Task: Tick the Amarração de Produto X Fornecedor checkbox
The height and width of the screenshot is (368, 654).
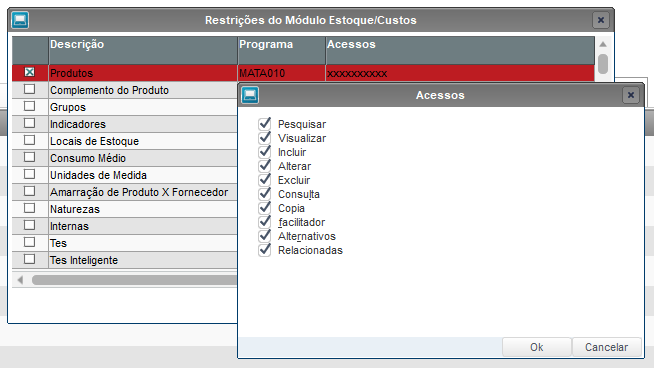Action: (29, 191)
